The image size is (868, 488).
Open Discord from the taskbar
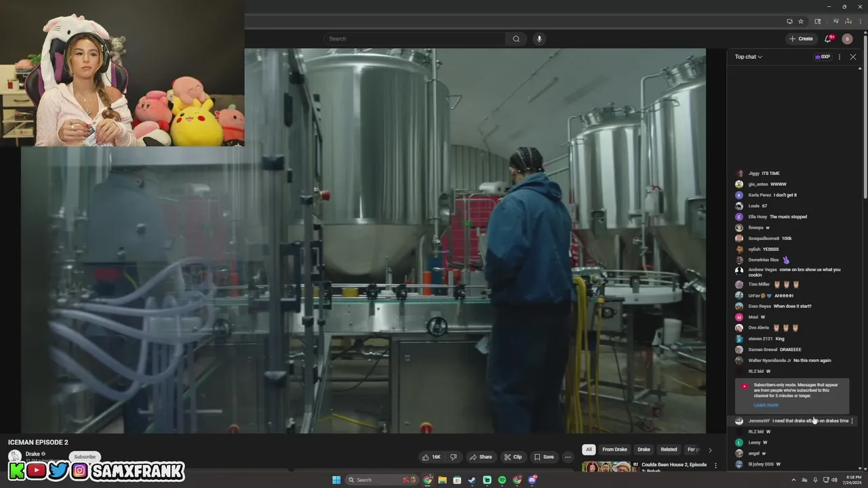click(532, 480)
